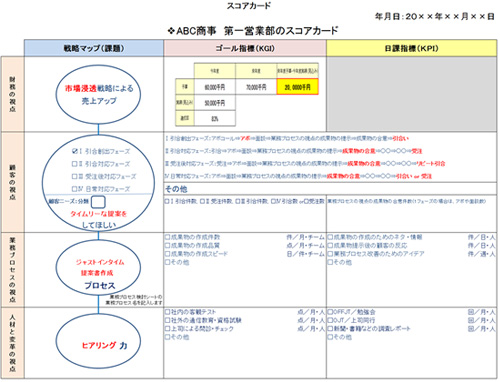
Task: Check 成果物の作成品質 checkbox
Action: [x=168, y=245]
